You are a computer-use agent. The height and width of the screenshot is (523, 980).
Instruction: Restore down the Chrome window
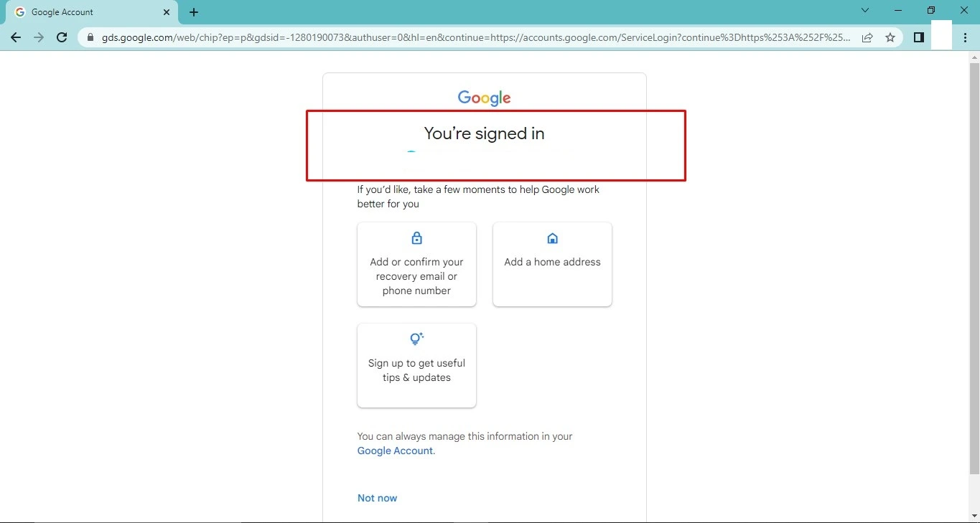[x=931, y=11]
